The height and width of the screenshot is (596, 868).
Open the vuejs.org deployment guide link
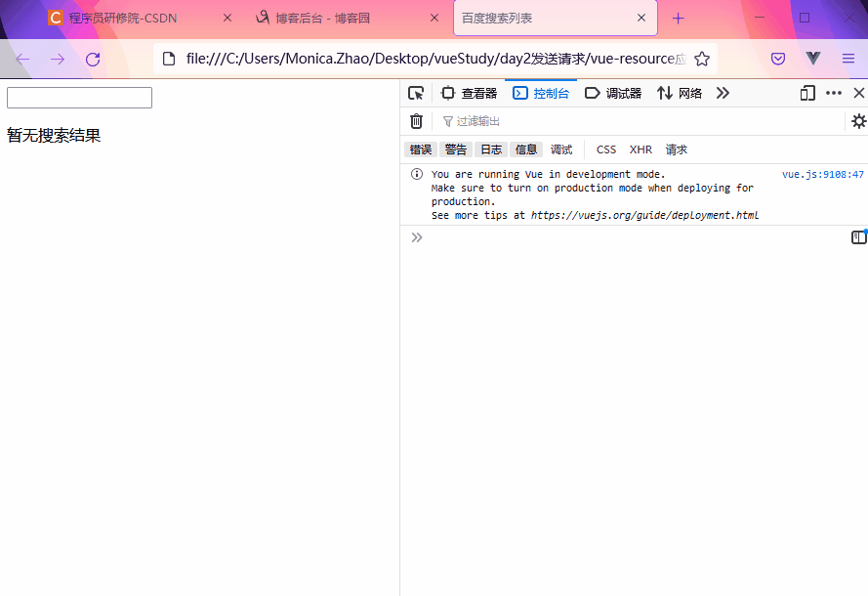tap(645, 216)
